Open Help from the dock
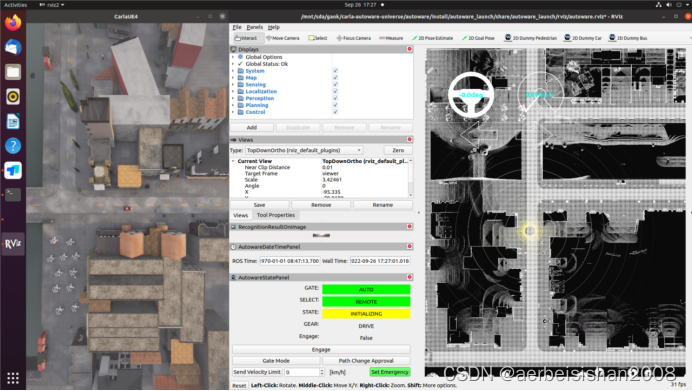This screenshot has height=391, width=692. click(x=13, y=146)
